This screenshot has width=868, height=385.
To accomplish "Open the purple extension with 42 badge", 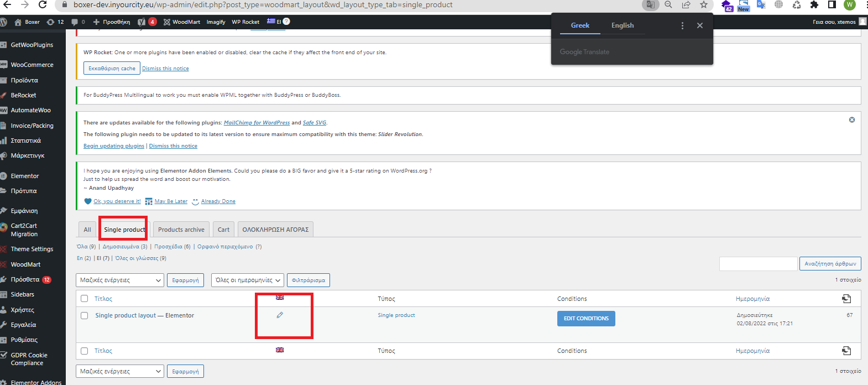I will [727, 5].
